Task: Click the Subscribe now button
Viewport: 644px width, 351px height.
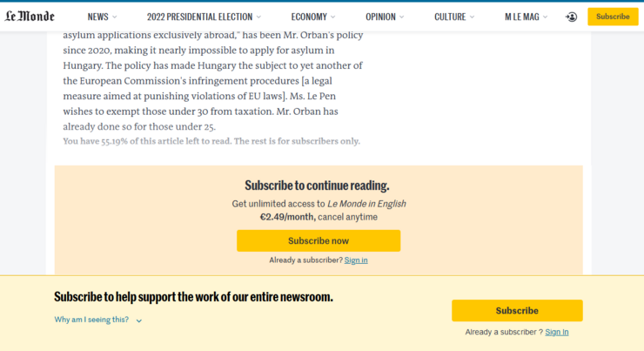Action: coord(319,240)
